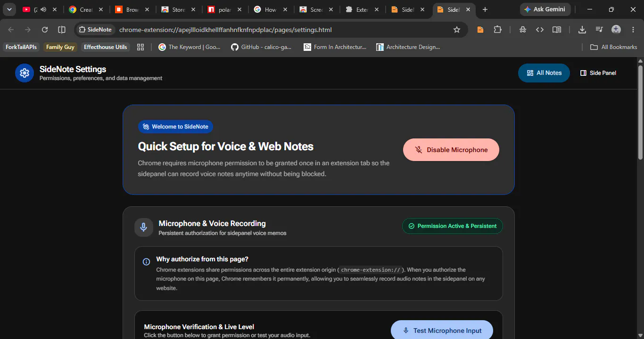The width and height of the screenshot is (644, 339).
Task: Switch to the YouTube tab
Action: click(40, 9)
